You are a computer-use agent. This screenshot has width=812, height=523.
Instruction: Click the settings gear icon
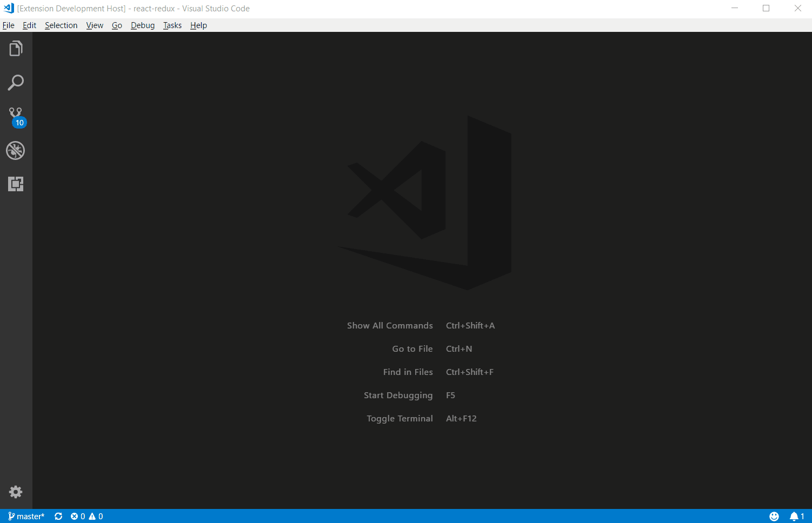point(16,492)
